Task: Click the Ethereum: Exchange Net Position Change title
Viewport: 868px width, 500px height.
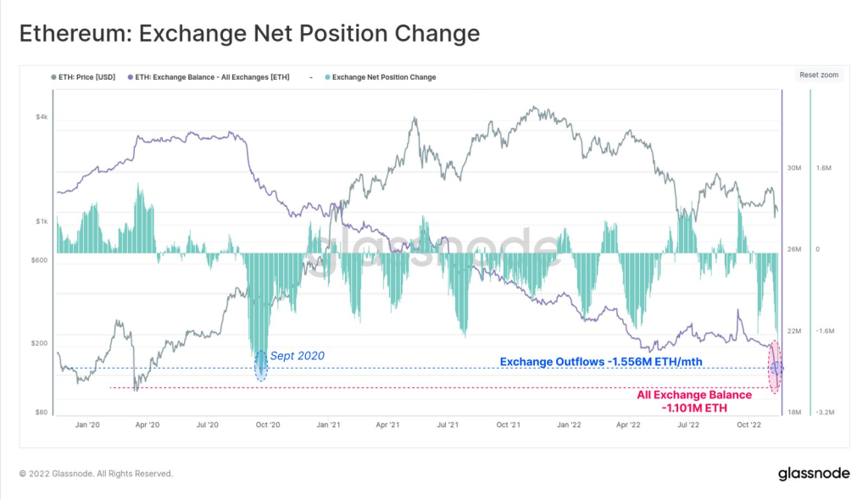Action: (250, 33)
